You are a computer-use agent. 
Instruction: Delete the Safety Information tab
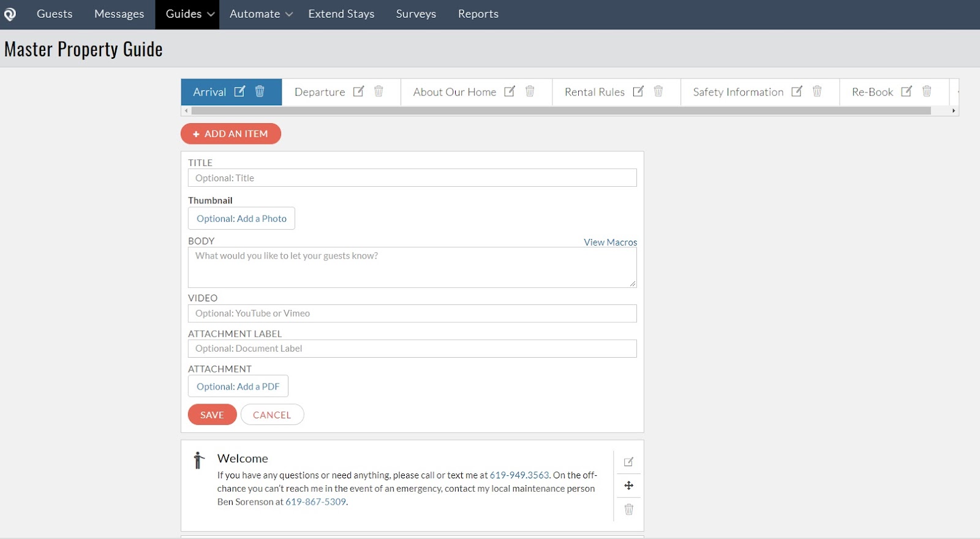pyautogui.click(x=817, y=91)
